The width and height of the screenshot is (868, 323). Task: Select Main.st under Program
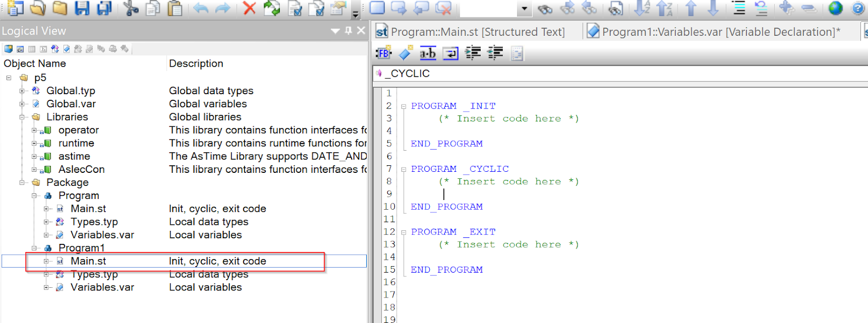click(88, 209)
